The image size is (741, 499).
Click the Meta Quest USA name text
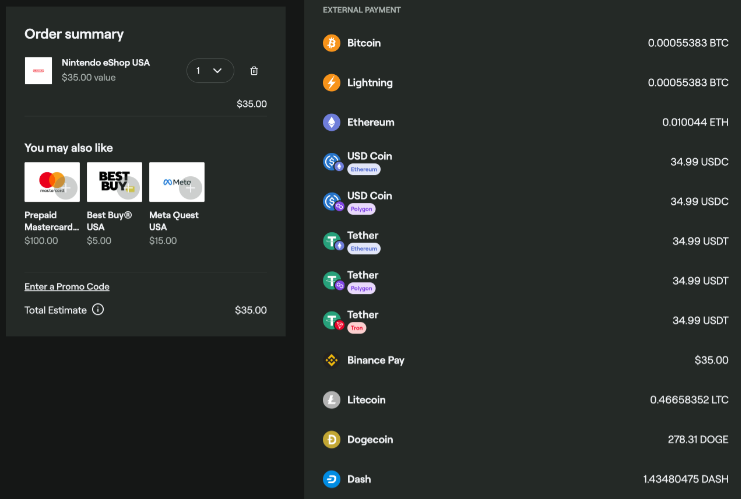174,221
